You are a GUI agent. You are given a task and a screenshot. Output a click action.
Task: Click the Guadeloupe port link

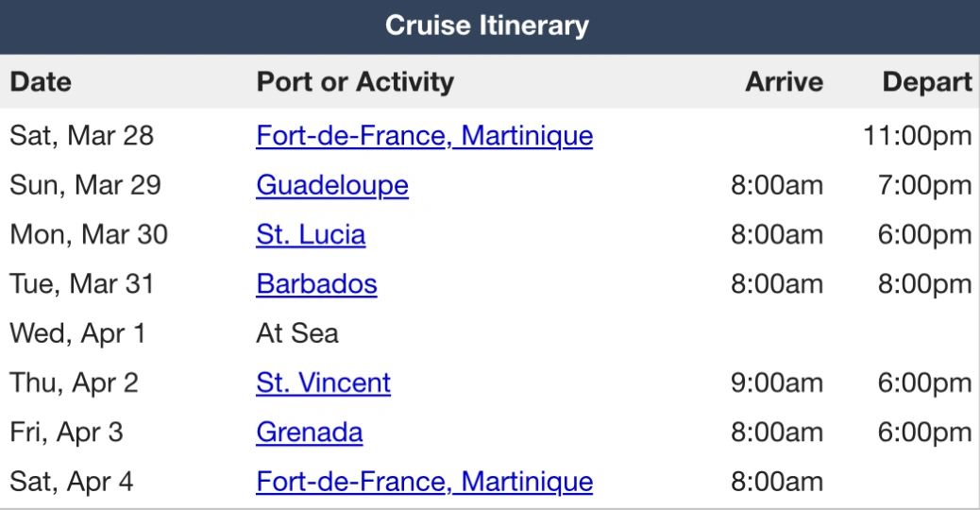331,185
